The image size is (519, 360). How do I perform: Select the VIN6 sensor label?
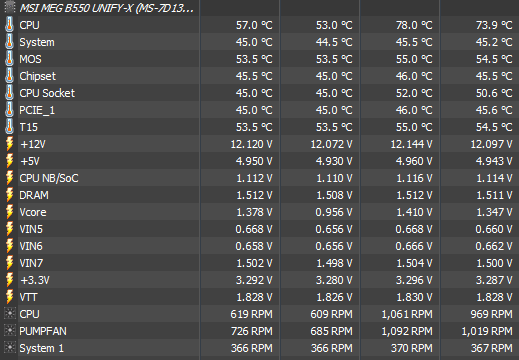click(31, 246)
